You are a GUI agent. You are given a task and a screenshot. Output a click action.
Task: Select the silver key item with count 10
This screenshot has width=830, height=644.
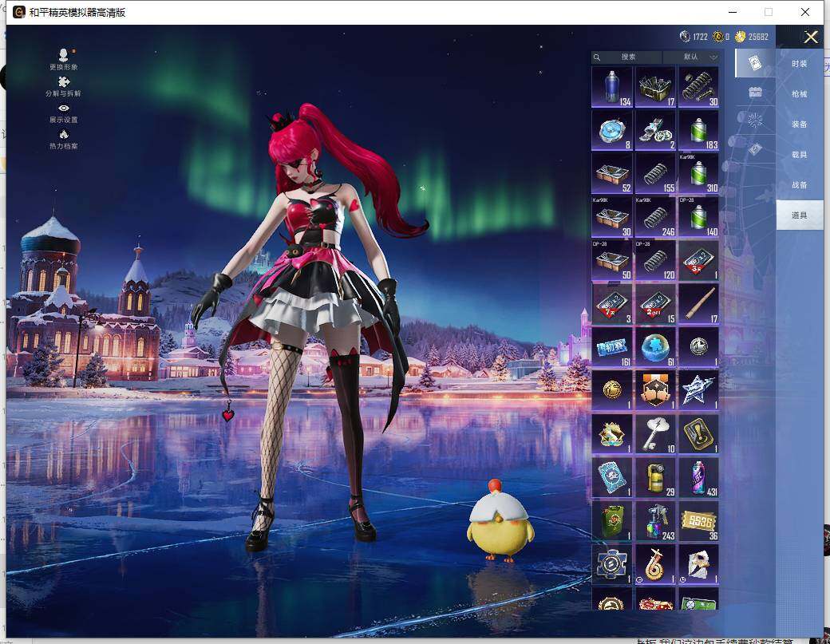click(655, 433)
